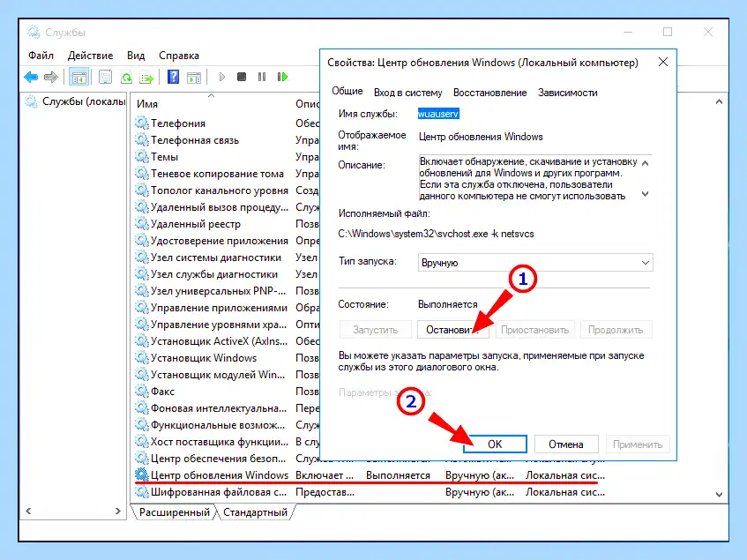
Task: Pause the service using the toolbar pause icon
Action: [262, 77]
